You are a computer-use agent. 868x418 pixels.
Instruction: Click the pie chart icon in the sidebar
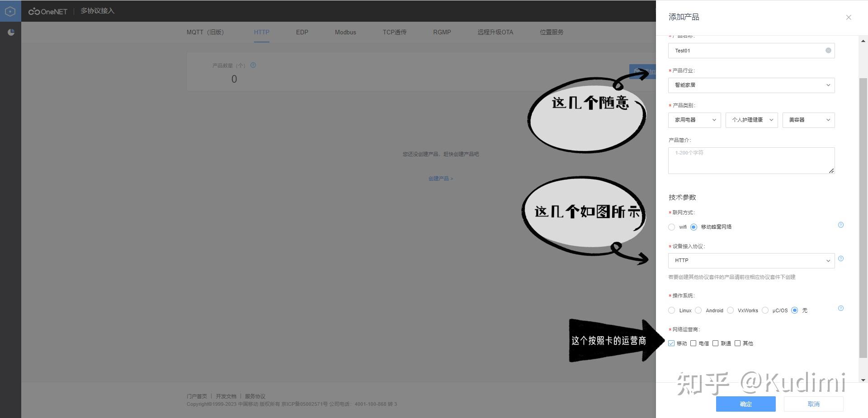(x=11, y=32)
